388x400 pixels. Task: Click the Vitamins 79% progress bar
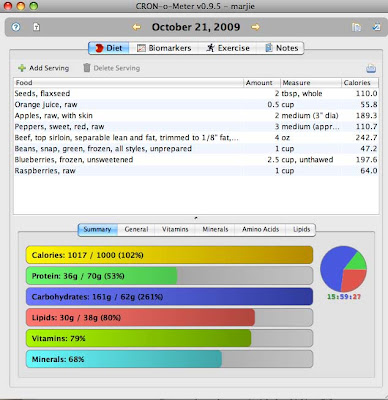point(169,338)
